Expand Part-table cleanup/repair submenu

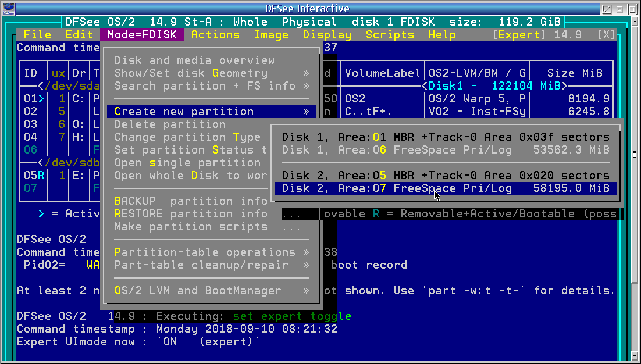pos(211,265)
